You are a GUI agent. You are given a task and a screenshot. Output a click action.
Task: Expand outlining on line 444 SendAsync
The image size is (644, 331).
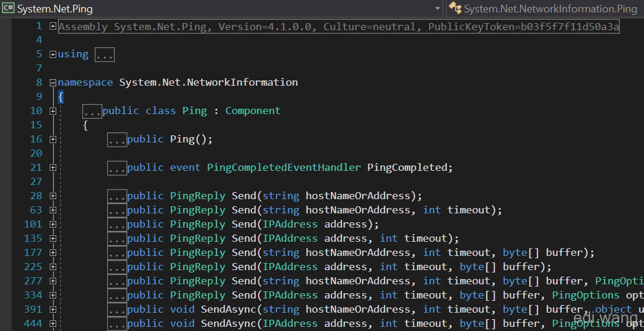point(53,324)
